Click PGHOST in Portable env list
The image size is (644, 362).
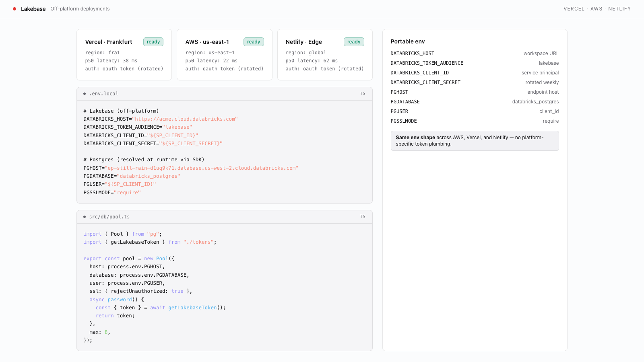coord(399,92)
